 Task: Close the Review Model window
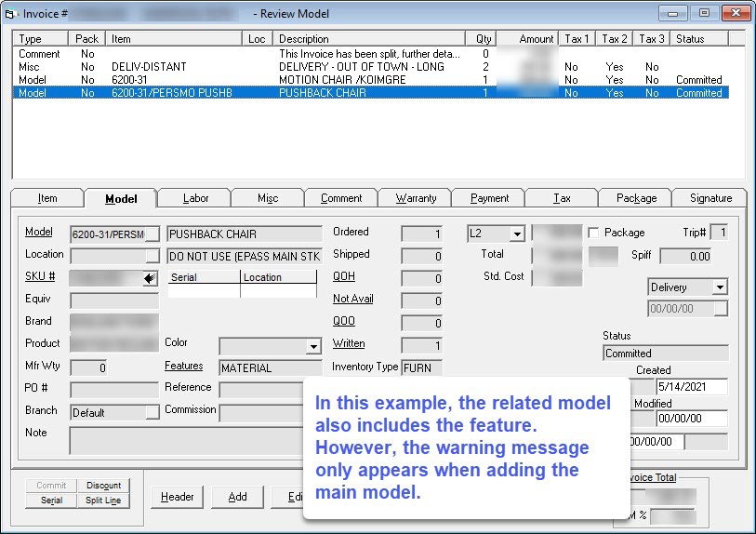point(736,14)
